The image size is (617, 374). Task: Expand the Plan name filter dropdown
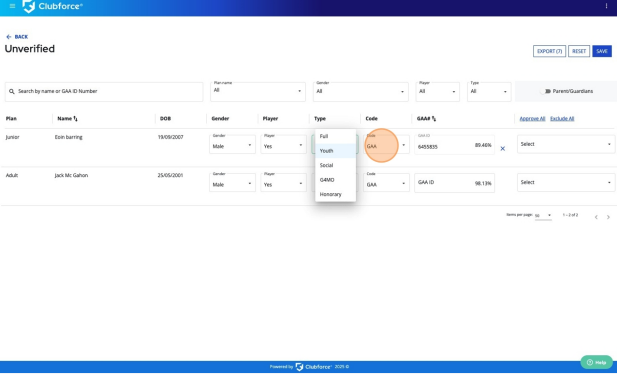coord(258,92)
